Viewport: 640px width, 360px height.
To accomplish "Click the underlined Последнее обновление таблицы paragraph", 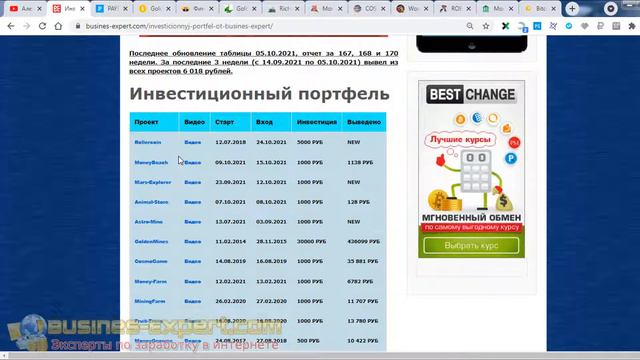I will pyautogui.click(x=263, y=62).
